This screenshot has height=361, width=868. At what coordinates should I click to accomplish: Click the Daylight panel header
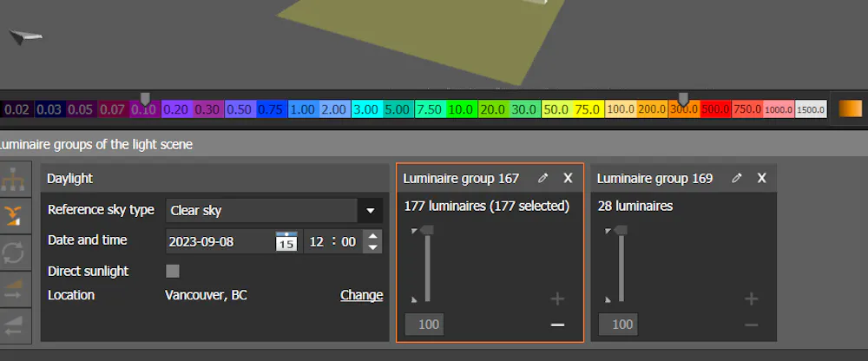pyautogui.click(x=215, y=178)
